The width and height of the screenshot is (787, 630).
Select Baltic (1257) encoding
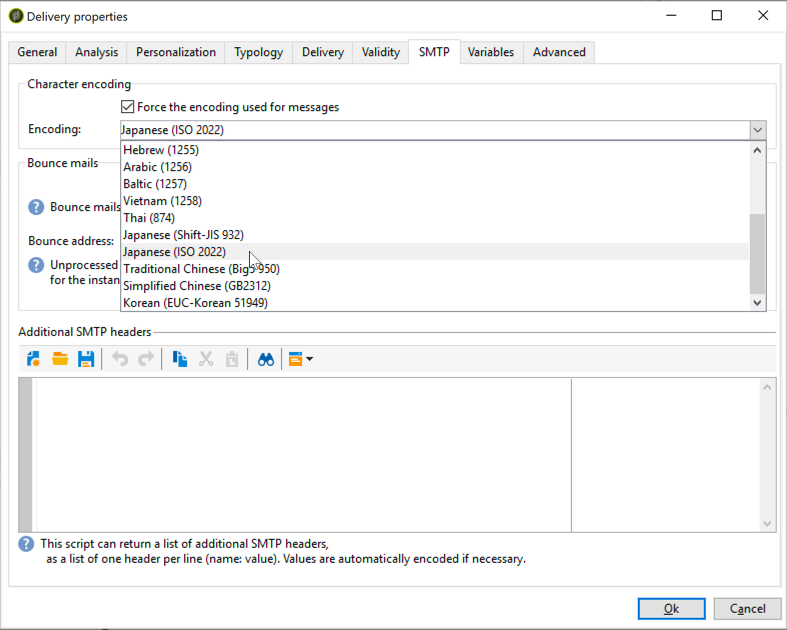pyautogui.click(x=435, y=184)
